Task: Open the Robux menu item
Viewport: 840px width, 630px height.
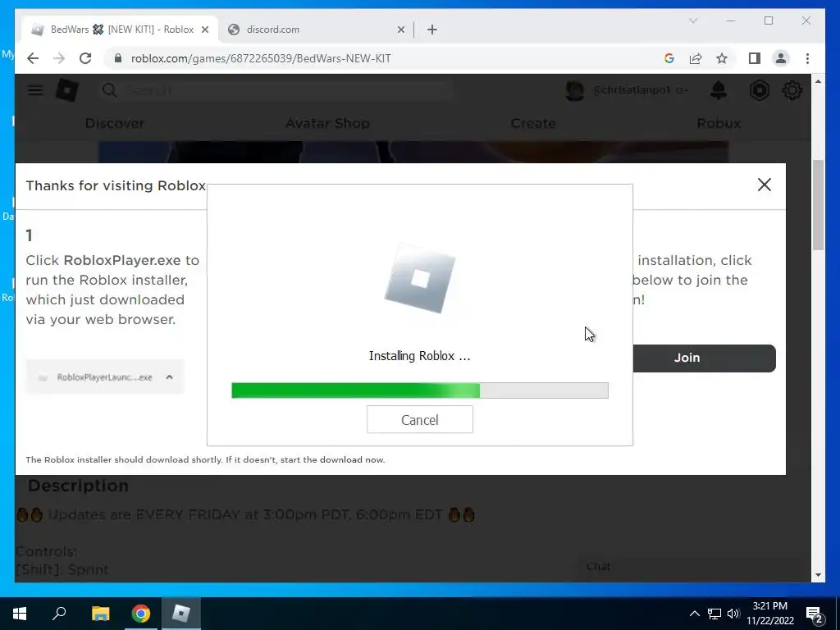Action: (x=719, y=123)
